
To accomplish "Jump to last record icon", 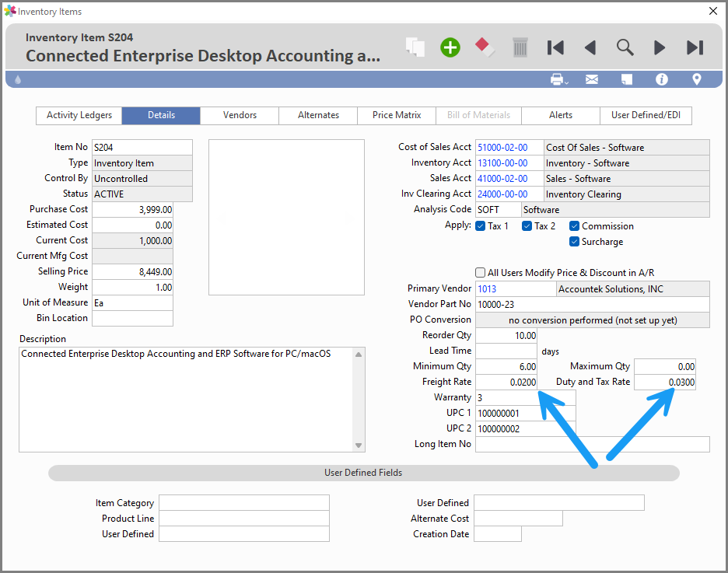I will (x=695, y=47).
